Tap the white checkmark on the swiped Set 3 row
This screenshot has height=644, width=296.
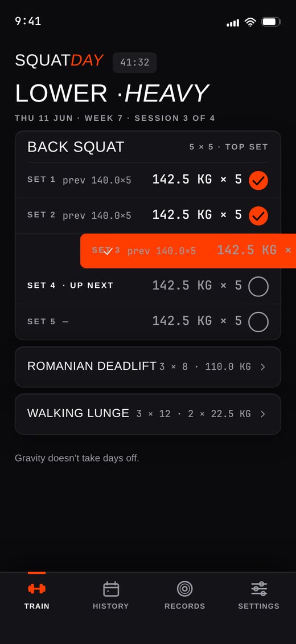click(x=107, y=251)
